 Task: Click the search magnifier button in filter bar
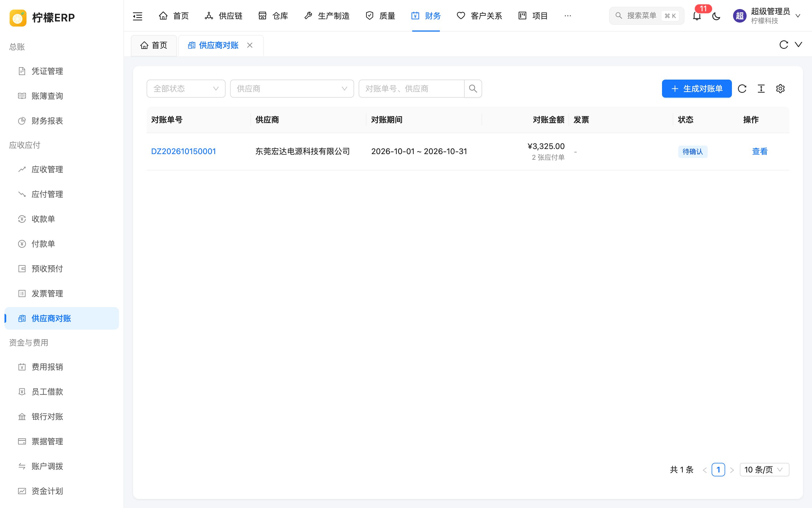[x=473, y=89]
